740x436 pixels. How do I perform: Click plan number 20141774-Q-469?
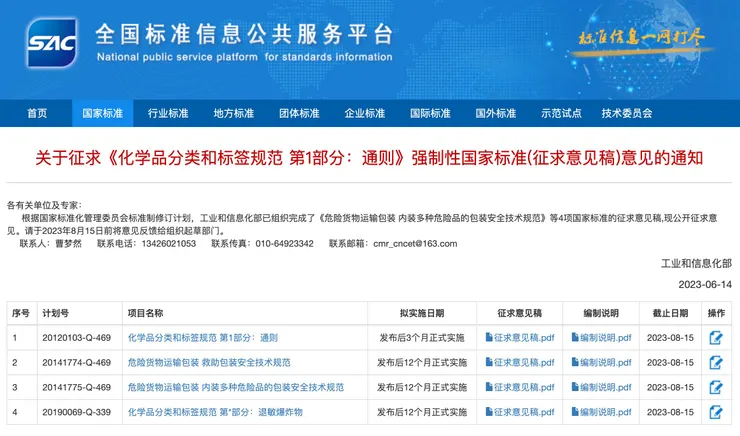76,363
